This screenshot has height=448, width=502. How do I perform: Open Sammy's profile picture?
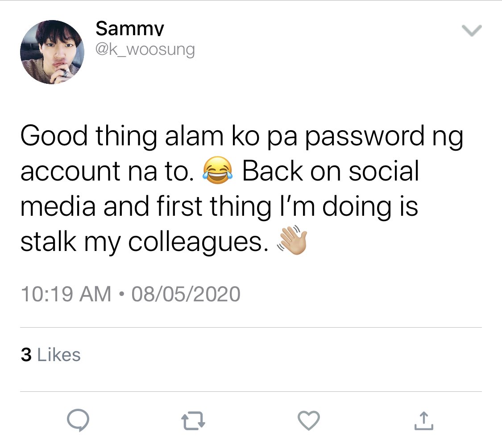point(52,52)
